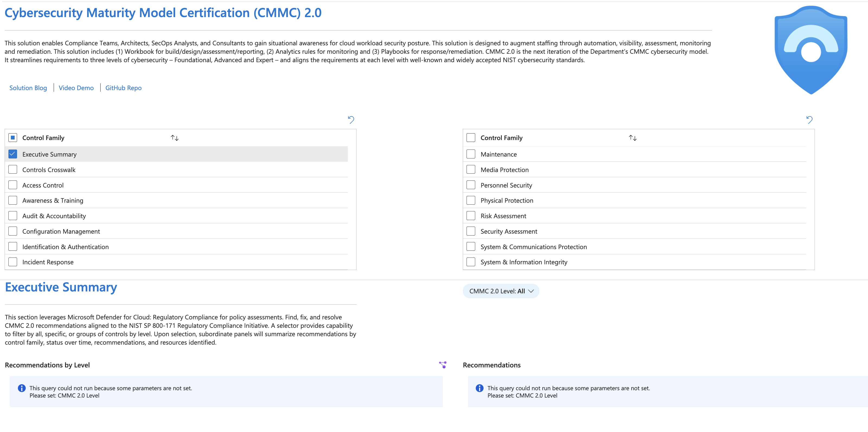The image size is (868, 432).
Task: Open the Video Demo link
Action: [76, 88]
